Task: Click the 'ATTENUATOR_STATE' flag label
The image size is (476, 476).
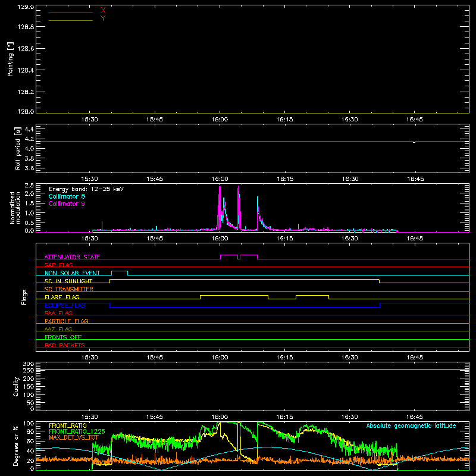Action: 72,257
